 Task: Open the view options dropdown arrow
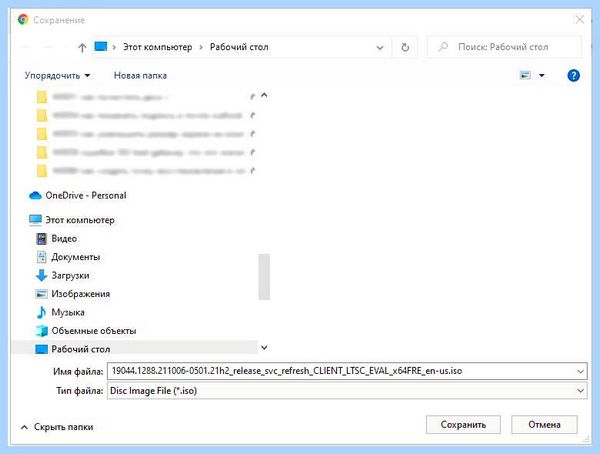click(x=541, y=75)
